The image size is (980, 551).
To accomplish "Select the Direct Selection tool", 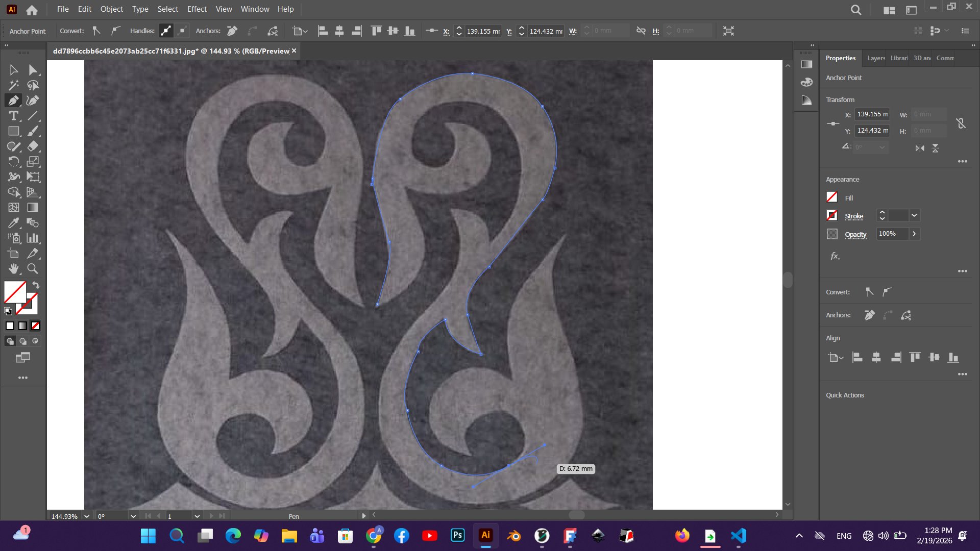I will (x=33, y=70).
